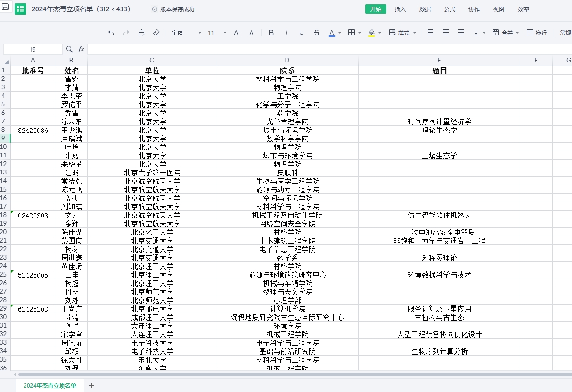The width and height of the screenshot is (572, 392).
Task: Open the font size 11 dropdown
Action: pyautogui.click(x=217, y=33)
